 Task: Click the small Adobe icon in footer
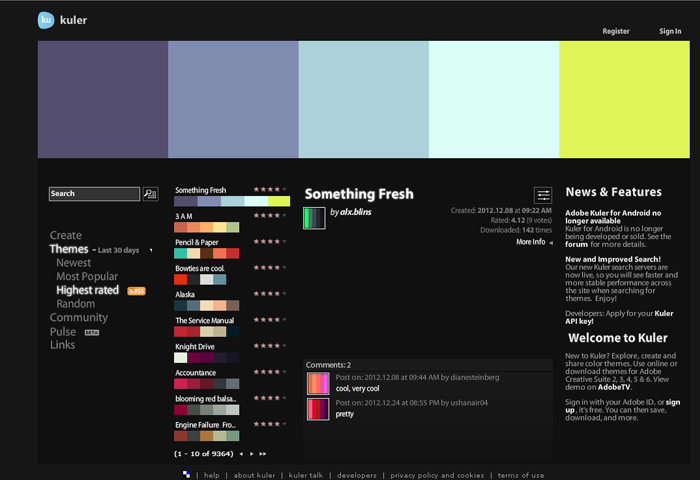click(x=187, y=475)
